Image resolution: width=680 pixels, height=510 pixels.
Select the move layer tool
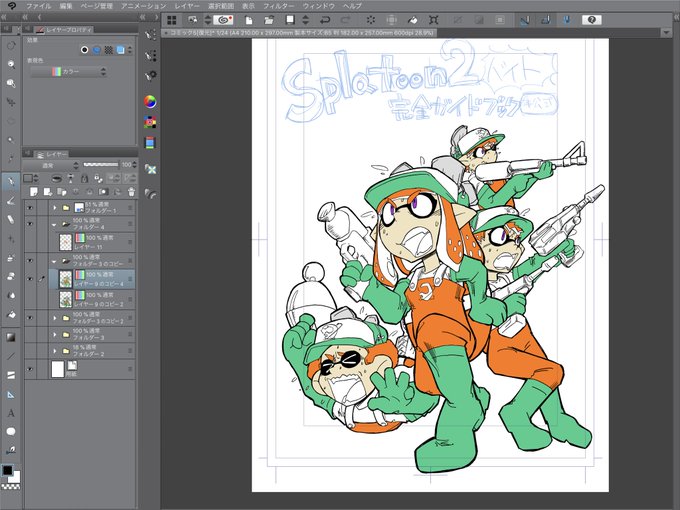click(11, 102)
